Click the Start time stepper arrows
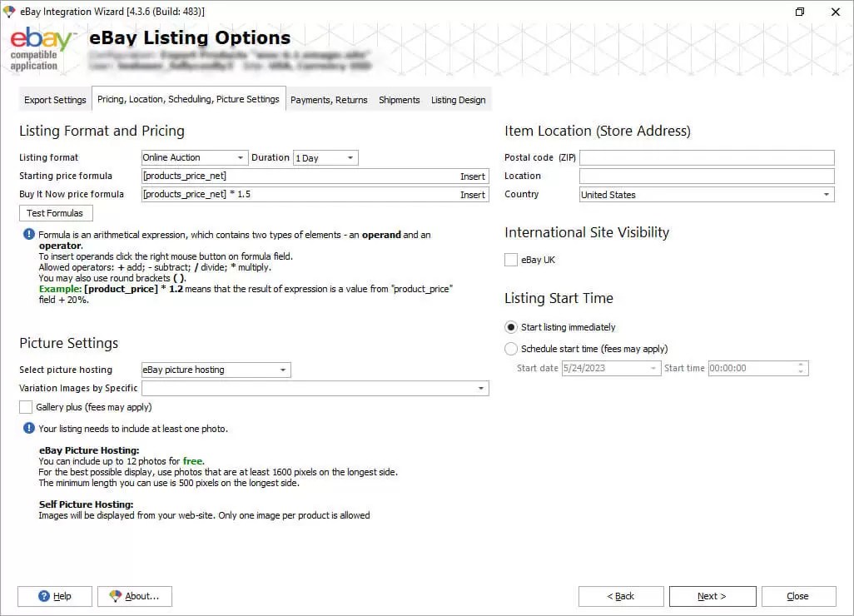This screenshot has height=616, width=854. [x=802, y=368]
